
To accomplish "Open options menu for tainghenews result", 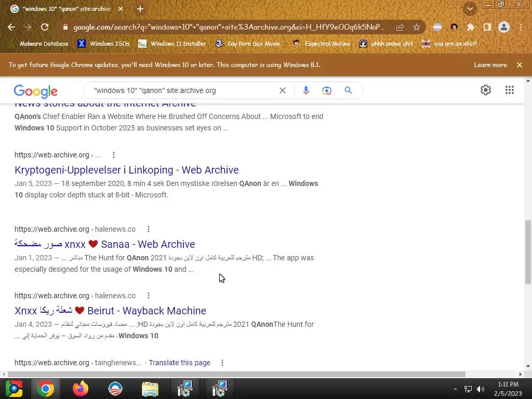I will pos(222,363).
